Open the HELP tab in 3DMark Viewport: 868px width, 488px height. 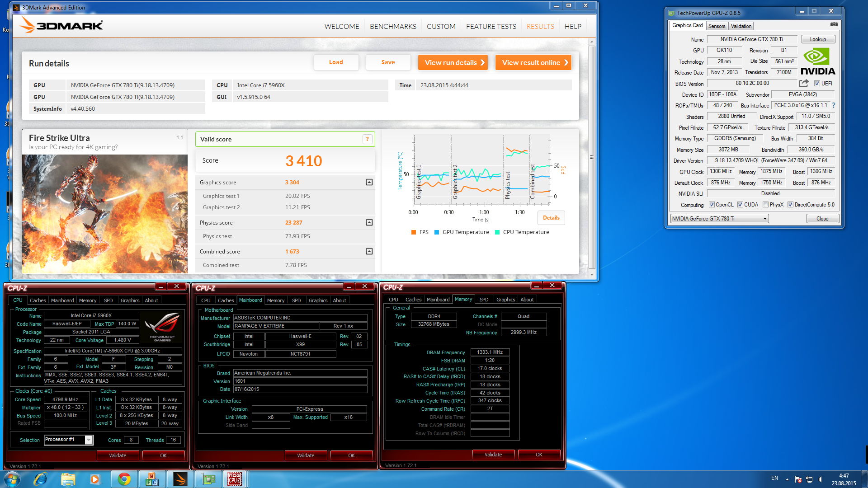click(x=573, y=27)
